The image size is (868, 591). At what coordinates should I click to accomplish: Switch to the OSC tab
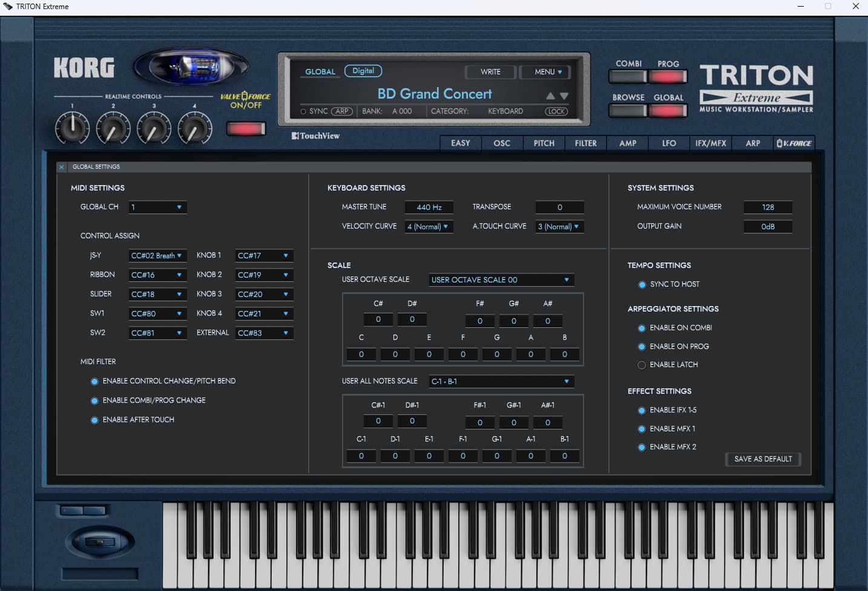tap(502, 143)
